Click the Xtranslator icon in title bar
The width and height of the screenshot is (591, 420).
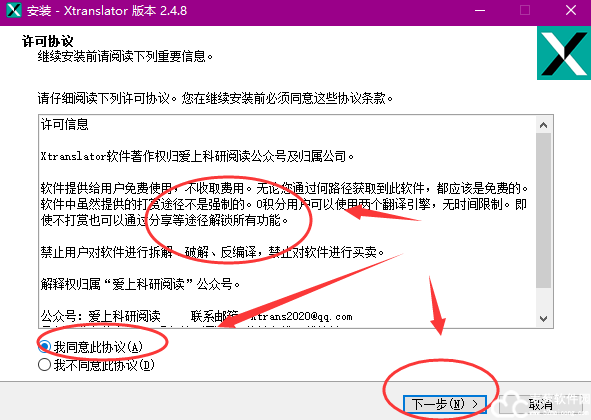(14, 10)
